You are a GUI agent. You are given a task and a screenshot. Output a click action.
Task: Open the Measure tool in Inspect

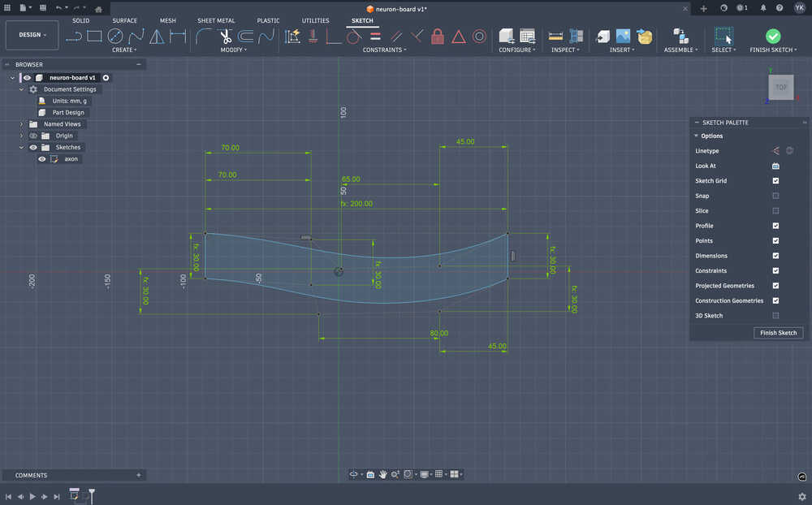point(555,36)
